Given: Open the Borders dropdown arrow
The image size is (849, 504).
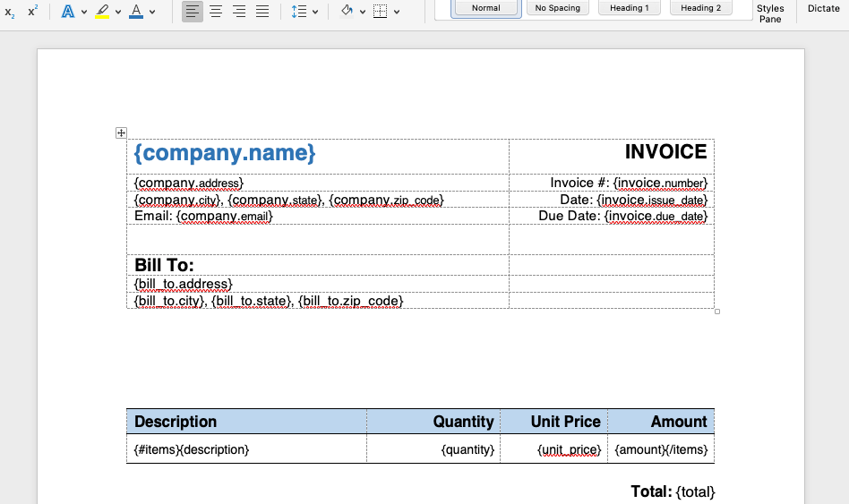Looking at the screenshot, I should click(x=396, y=12).
